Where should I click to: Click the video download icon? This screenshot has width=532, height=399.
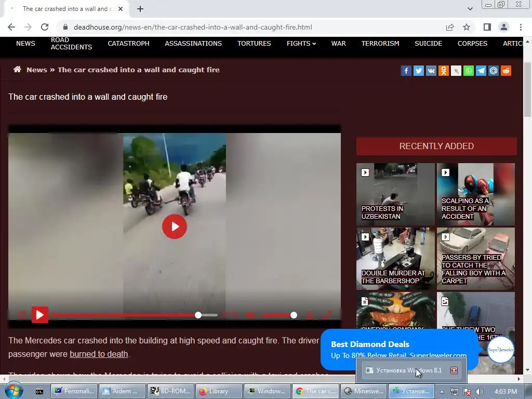point(310,315)
